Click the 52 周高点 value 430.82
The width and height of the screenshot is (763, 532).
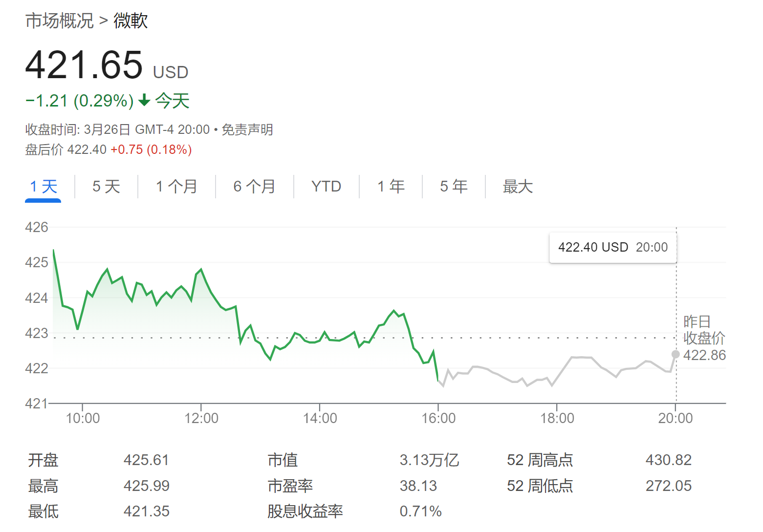pyautogui.click(x=668, y=460)
